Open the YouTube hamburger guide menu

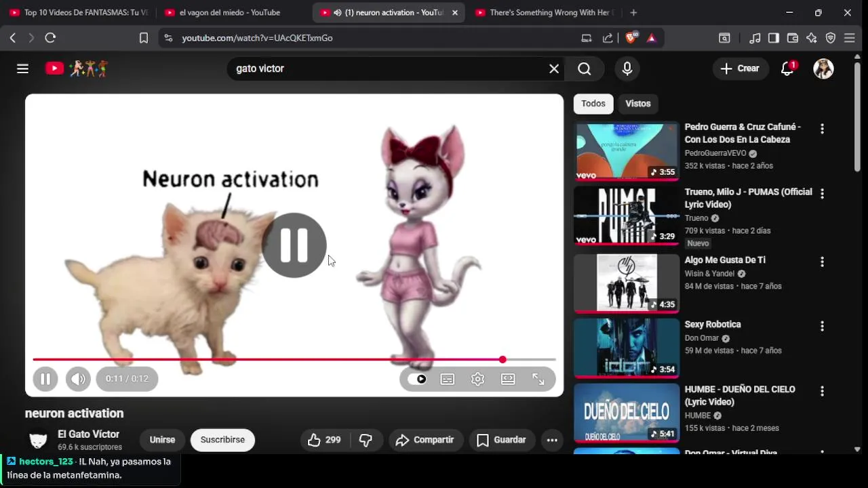click(x=22, y=68)
